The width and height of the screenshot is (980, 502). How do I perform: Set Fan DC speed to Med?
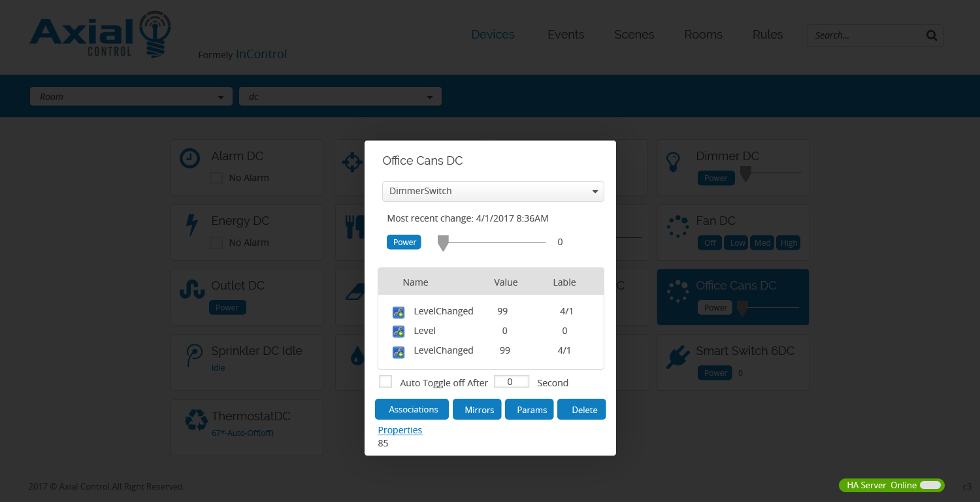click(762, 243)
